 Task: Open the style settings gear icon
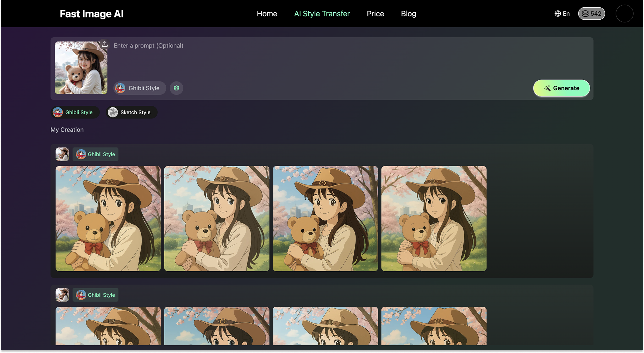(176, 88)
